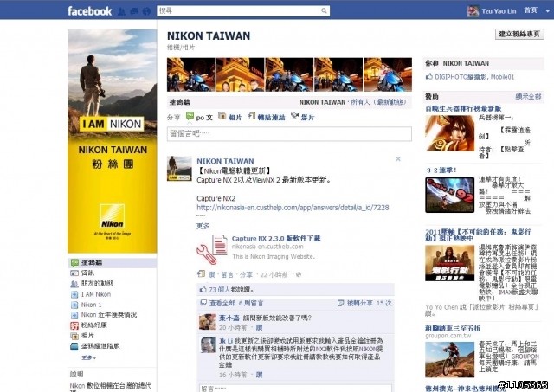This screenshot has width=554, height=392.
Task: Click 顯示全部 for sponsored ads
Action: tap(528, 96)
